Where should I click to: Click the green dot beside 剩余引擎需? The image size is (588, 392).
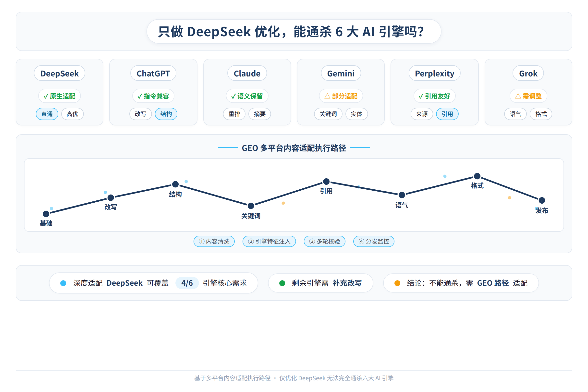pyautogui.click(x=282, y=283)
